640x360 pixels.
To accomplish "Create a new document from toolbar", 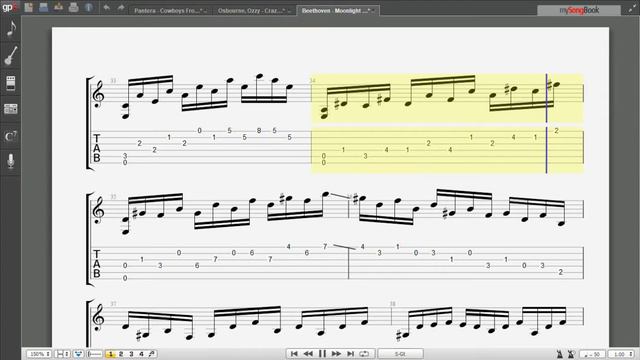I will point(29,7).
